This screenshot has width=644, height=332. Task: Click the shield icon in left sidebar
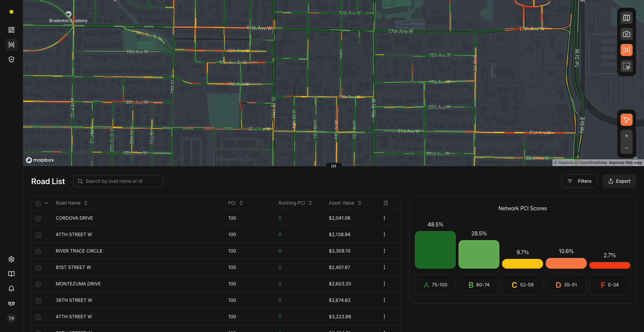coord(11,59)
